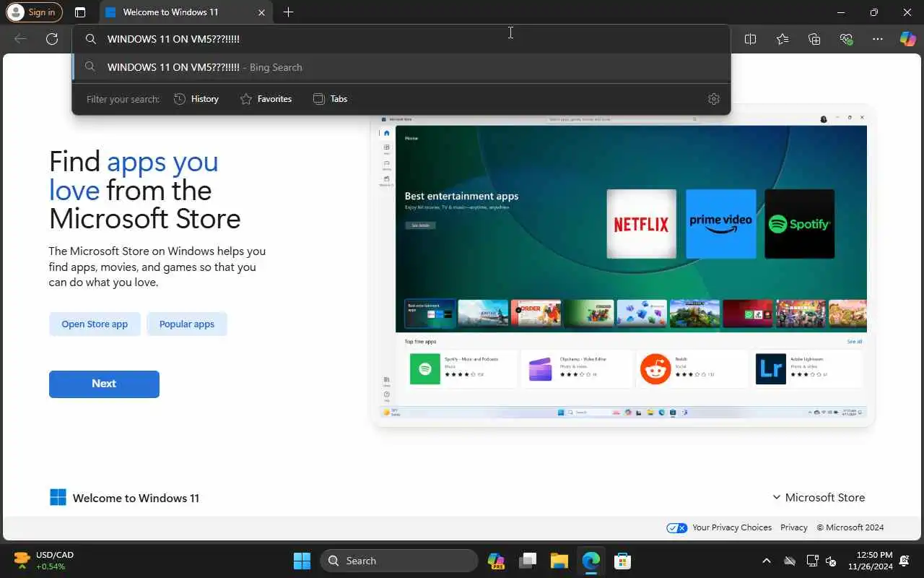Open Collections icon in toolbar

pyautogui.click(x=814, y=39)
